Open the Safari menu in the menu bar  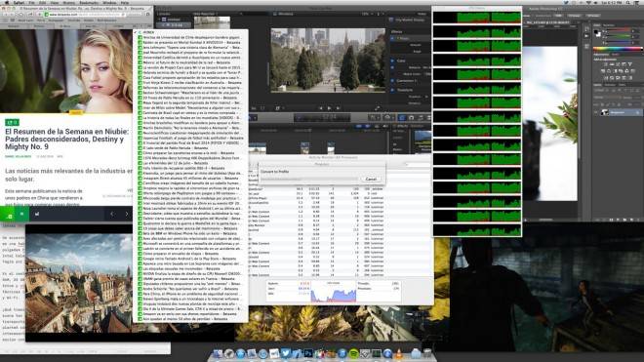coord(19,3)
